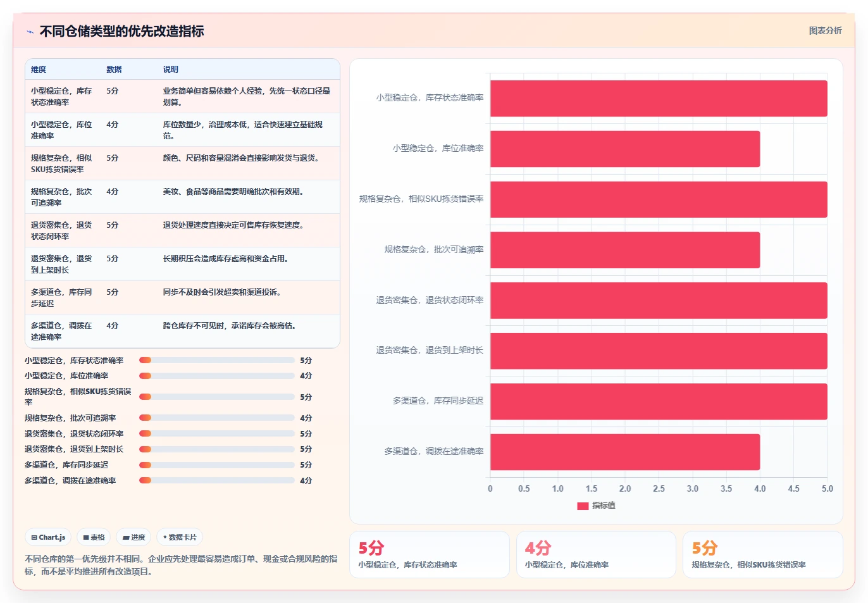Viewport: 868px width, 603px height.
Task: Click the table cell 规格复杂仓，相似SKU拣货错误率
Action: [62, 163]
